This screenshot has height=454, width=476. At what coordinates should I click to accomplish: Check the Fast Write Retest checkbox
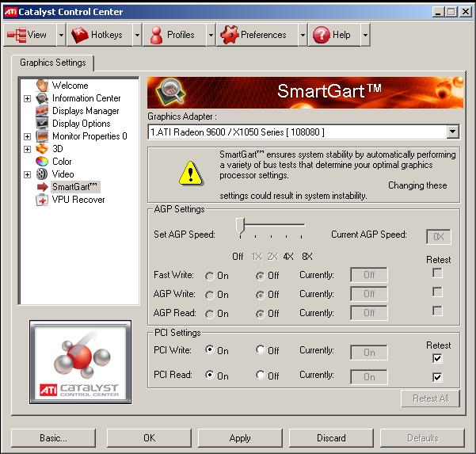[437, 273]
